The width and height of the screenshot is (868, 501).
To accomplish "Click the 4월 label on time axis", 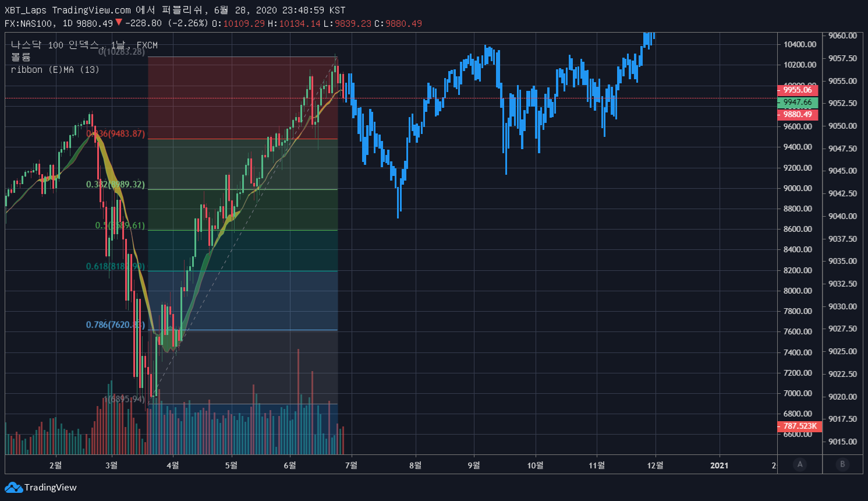I will [173, 465].
